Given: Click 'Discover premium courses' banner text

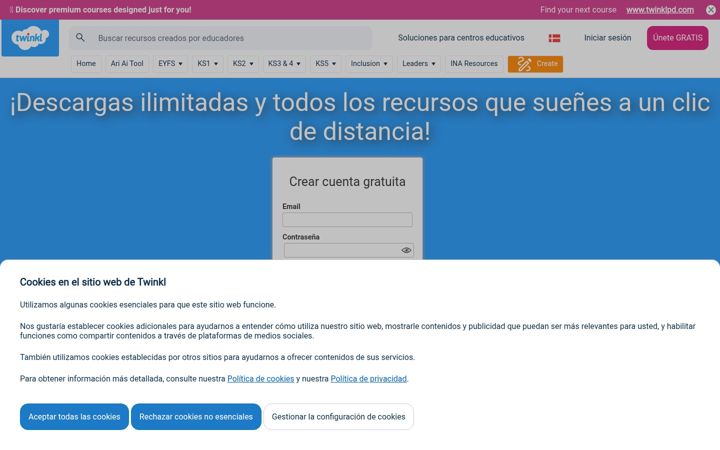Looking at the screenshot, I should coord(103,10).
